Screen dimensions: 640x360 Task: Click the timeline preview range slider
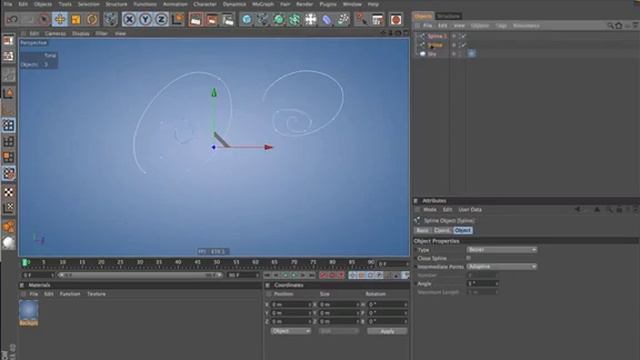140,276
